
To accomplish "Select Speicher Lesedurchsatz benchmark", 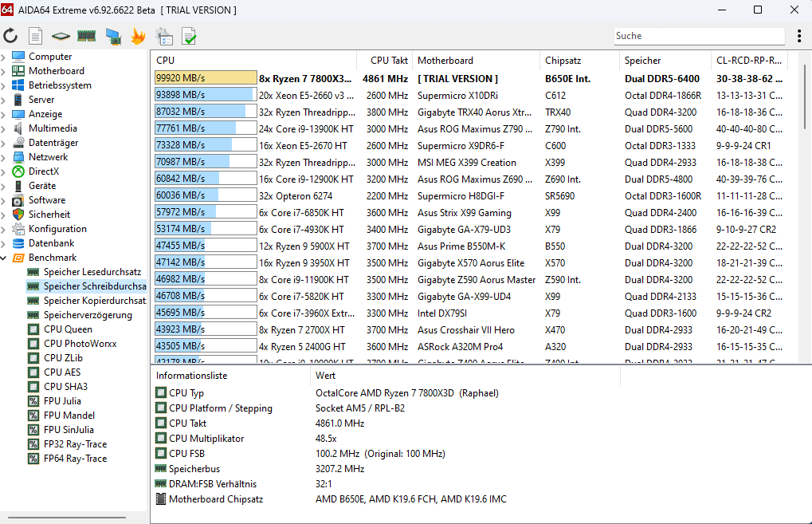I will [92, 272].
